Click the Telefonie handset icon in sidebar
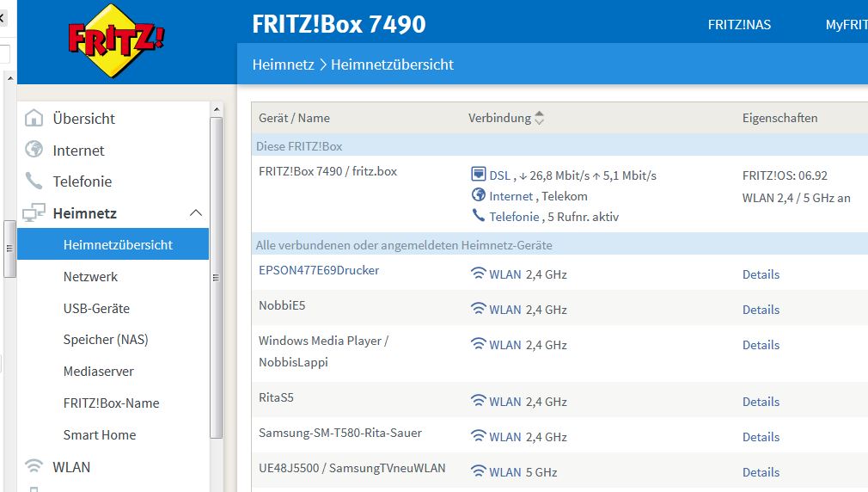This screenshot has width=868, height=492. [x=34, y=181]
